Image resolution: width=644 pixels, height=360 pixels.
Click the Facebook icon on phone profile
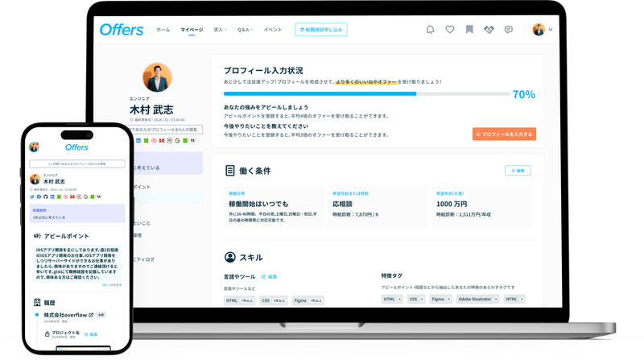pos(39,197)
